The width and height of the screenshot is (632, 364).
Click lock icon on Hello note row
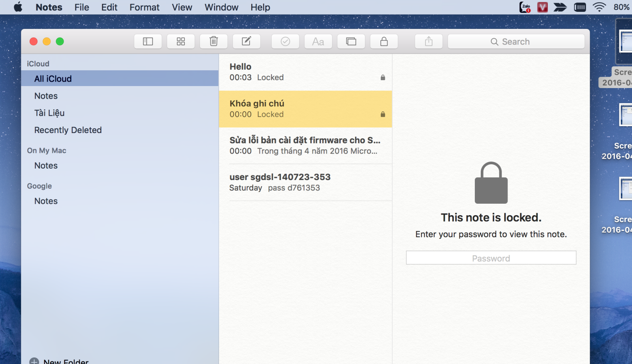[383, 77]
